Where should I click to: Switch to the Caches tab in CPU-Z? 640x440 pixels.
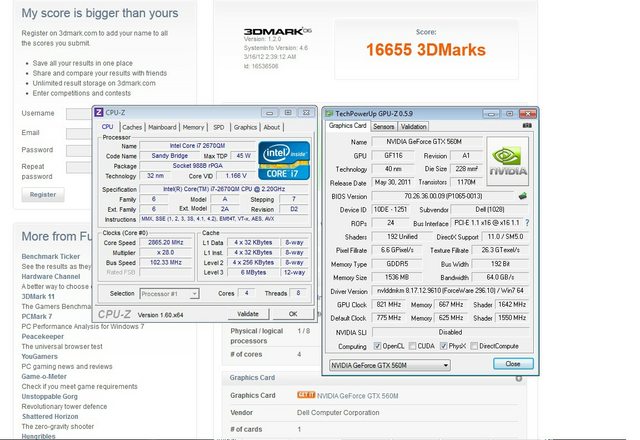click(x=132, y=127)
